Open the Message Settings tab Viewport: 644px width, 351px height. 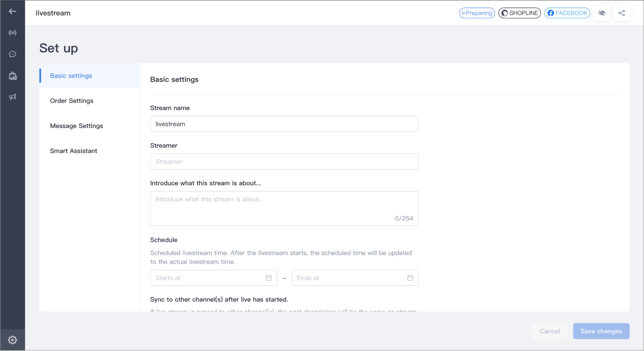coord(89,126)
